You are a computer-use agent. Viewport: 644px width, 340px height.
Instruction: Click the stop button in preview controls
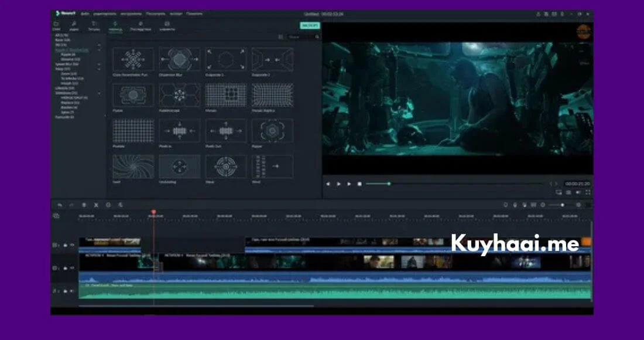pyautogui.click(x=359, y=183)
